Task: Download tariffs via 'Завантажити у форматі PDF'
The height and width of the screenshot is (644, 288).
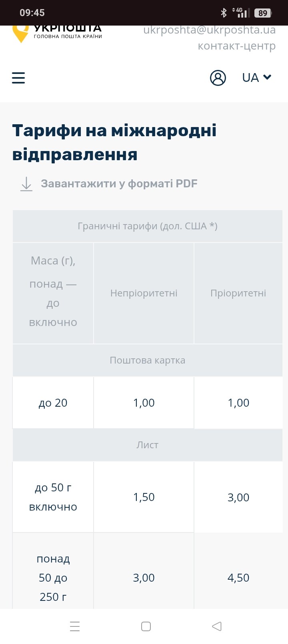Action: (119, 184)
